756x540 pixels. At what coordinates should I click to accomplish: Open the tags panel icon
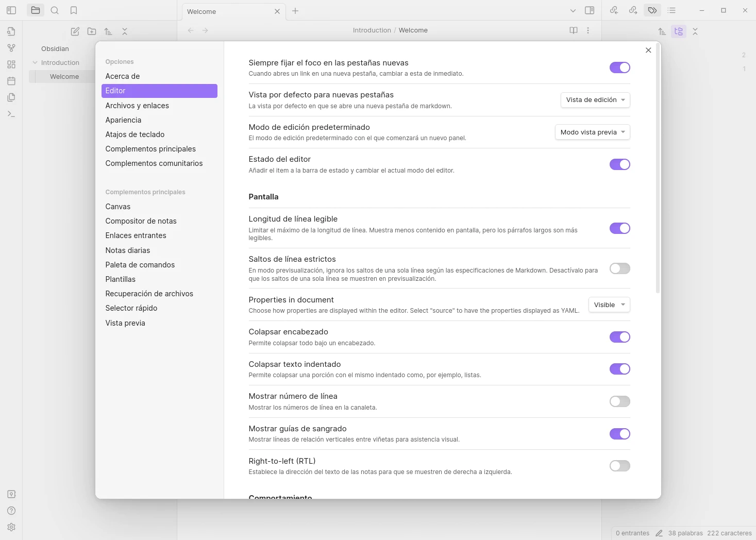pyautogui.click(x=652, y=10)
